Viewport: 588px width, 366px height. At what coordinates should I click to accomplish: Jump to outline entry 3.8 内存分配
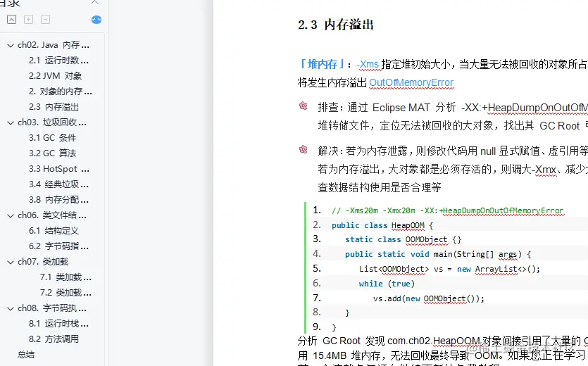(x=58, y=199)
